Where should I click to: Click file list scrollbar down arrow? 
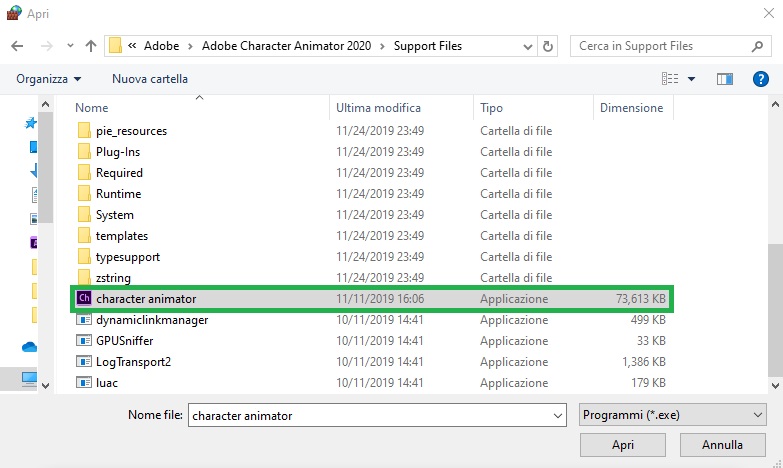coord(775,386)
